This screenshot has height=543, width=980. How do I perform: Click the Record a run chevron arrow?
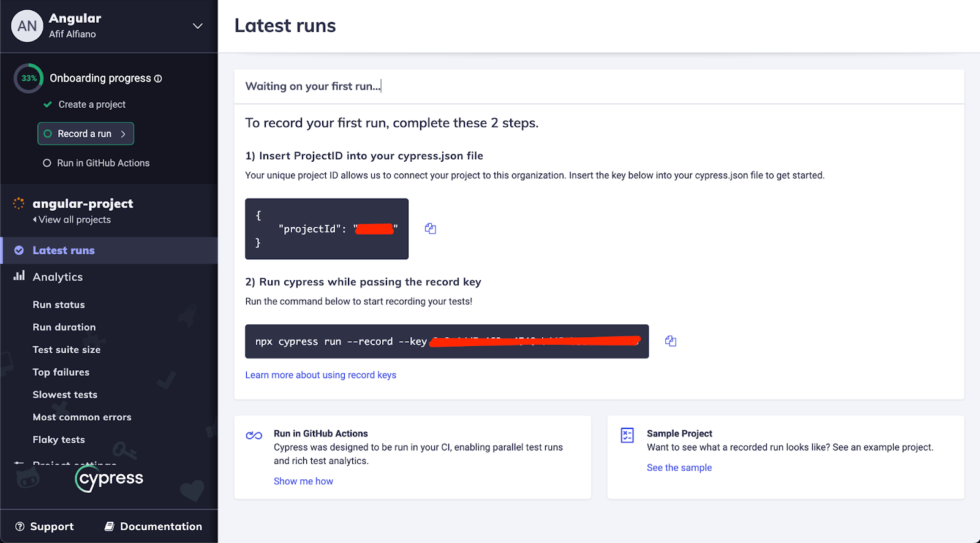pos(123,134)
